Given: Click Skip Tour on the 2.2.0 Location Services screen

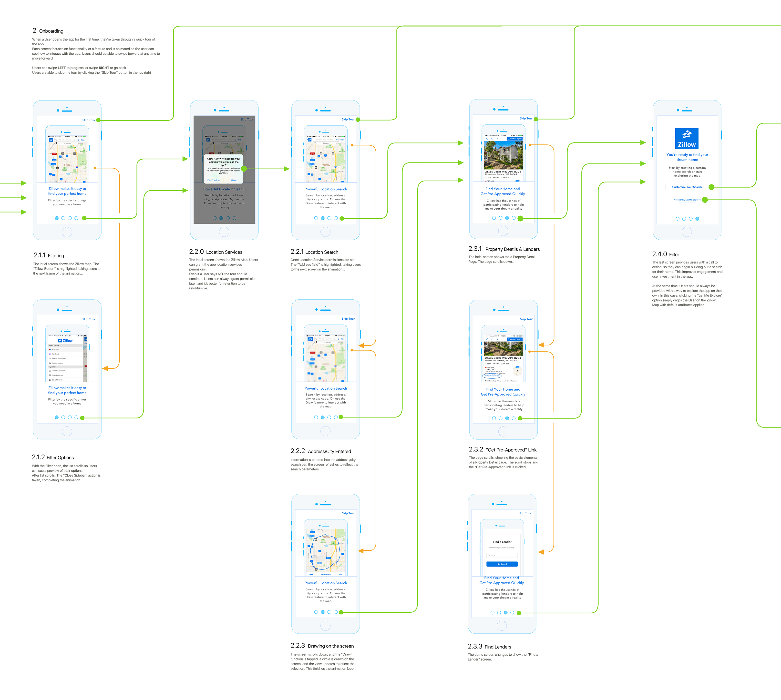Looking at the screenshot, I should point(247,119).
